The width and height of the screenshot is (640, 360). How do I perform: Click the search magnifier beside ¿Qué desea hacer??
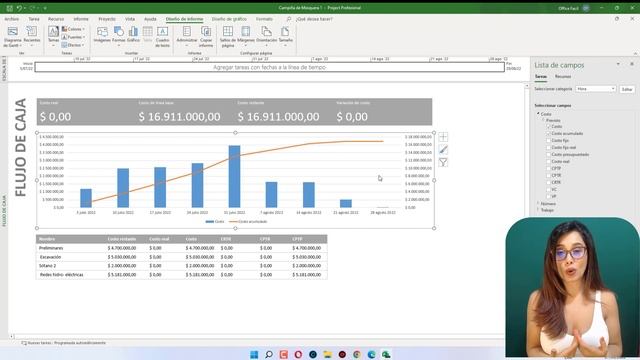point(289,19)
